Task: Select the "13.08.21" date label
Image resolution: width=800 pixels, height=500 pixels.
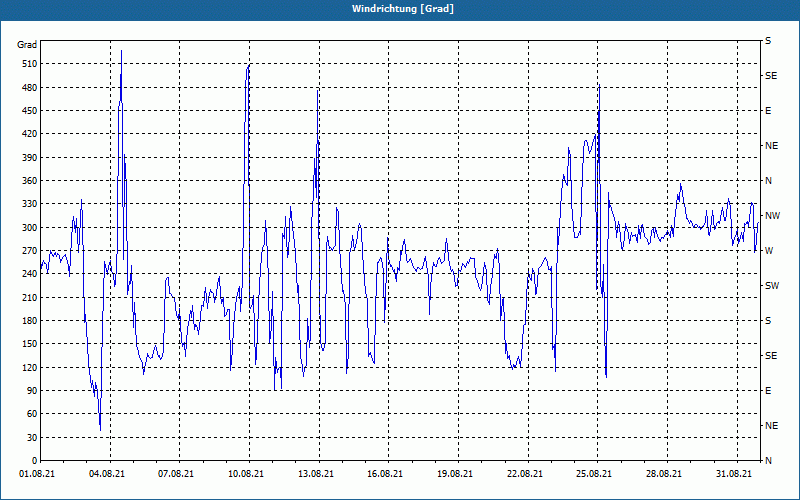Action: (316, 474)
